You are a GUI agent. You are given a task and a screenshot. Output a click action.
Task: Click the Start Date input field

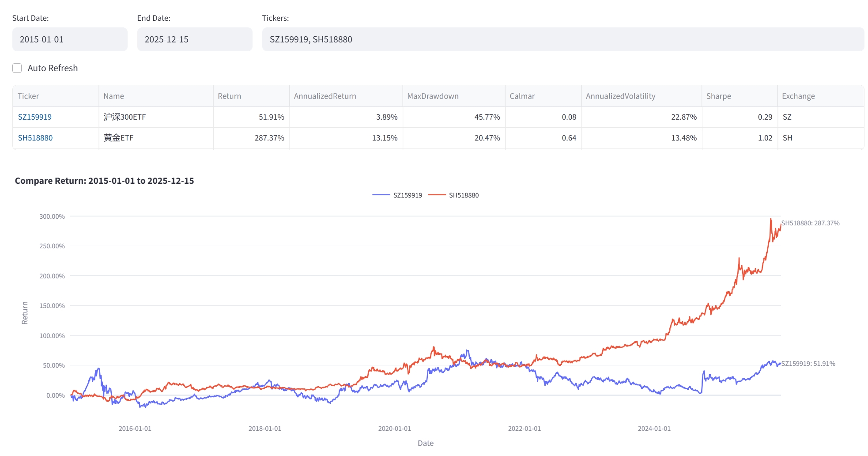[70, 39]
